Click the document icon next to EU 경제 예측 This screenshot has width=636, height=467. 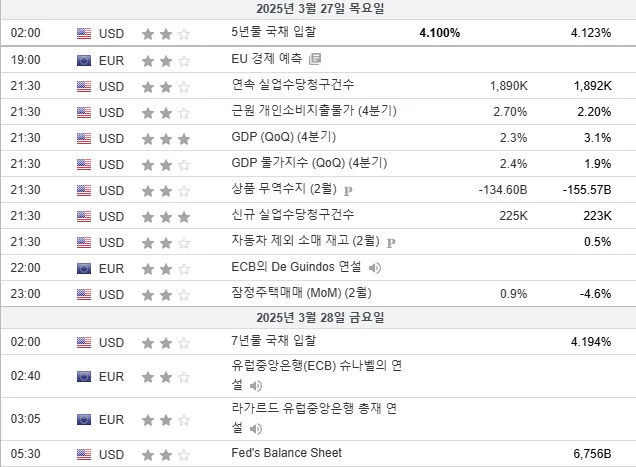click(315, 59)
